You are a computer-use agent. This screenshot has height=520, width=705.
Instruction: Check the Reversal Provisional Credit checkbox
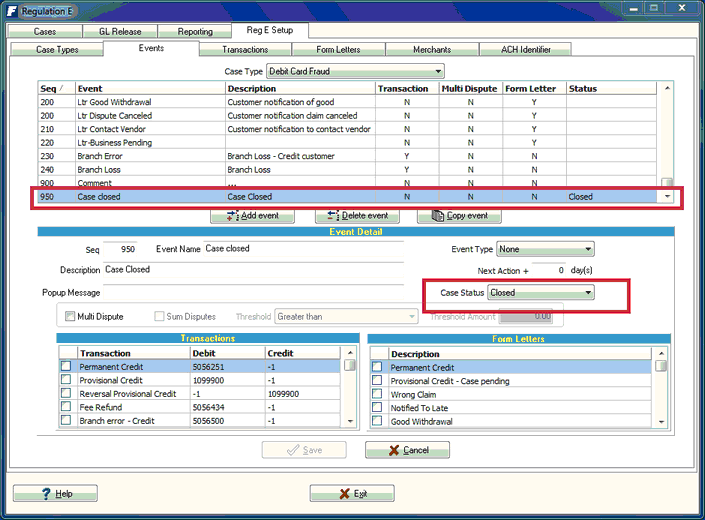[x=66, y=393]
